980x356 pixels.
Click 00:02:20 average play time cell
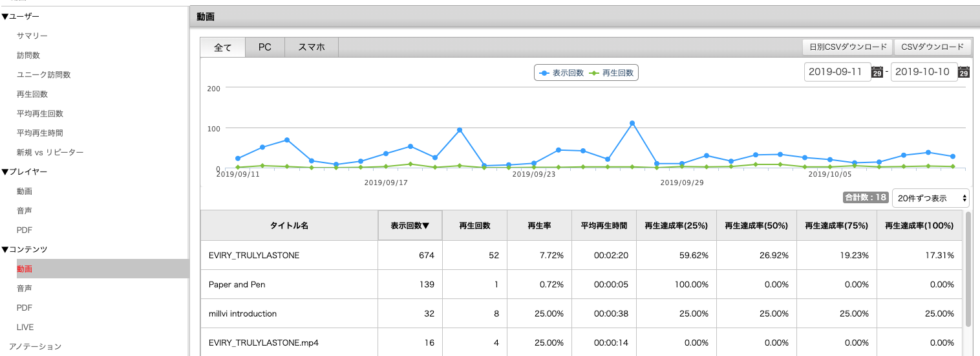coord(604,255)
